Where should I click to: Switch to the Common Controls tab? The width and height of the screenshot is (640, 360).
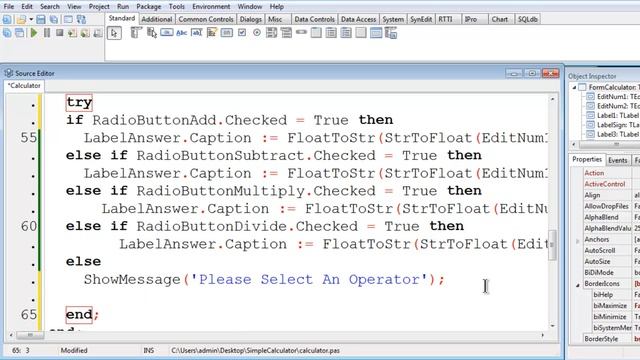(x=206, y=19)
